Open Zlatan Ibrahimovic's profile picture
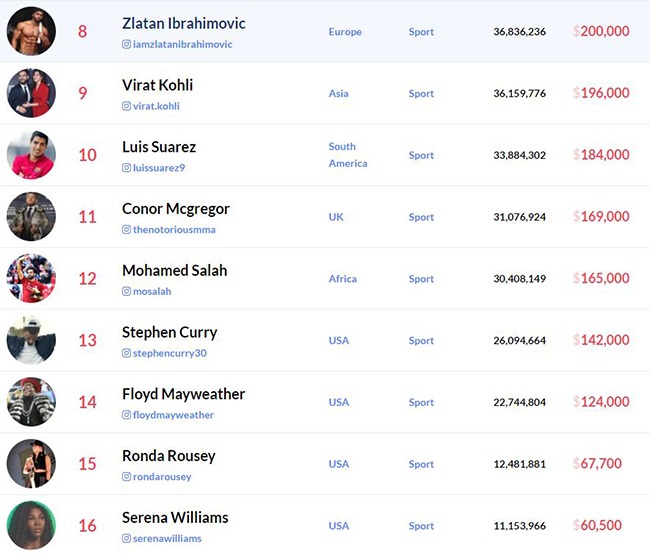This screenshot has width=650, height=553. (x=31, y=31)
